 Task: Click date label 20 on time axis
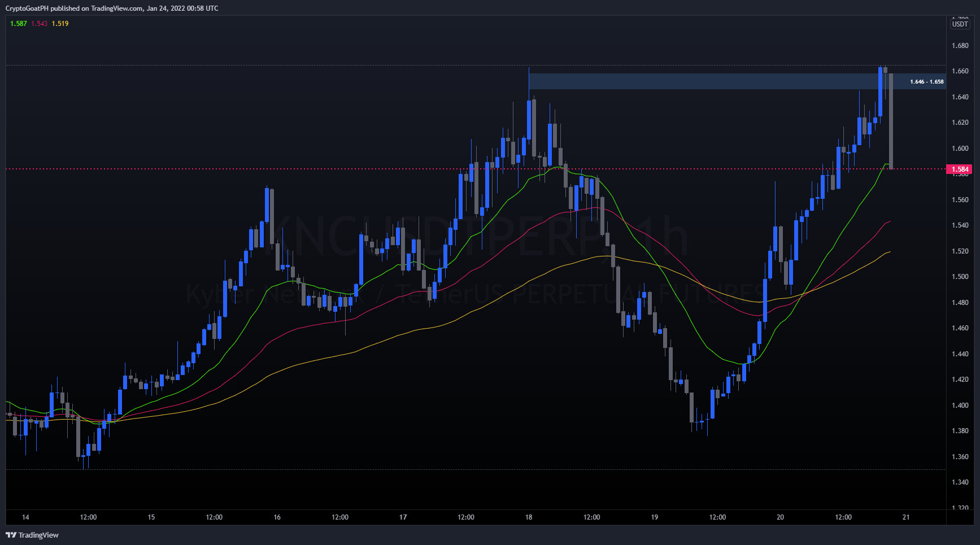click(781, 517)
